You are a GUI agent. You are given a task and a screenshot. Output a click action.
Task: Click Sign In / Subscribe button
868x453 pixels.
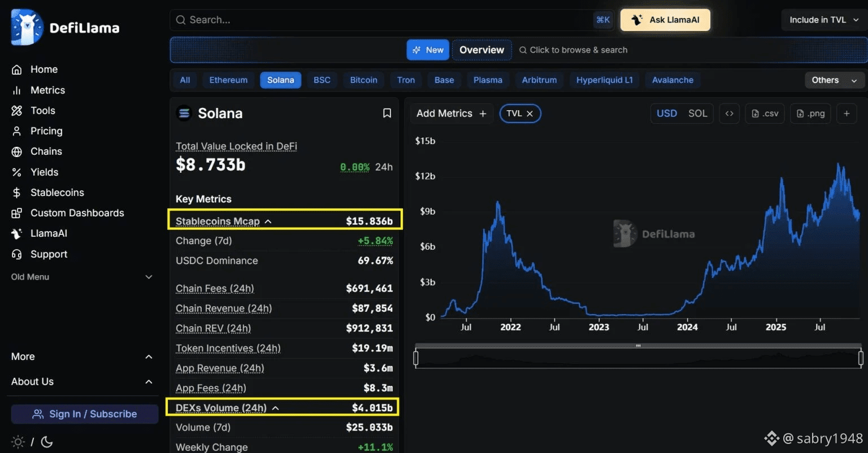pyautogui.click(x=85, y=414)
